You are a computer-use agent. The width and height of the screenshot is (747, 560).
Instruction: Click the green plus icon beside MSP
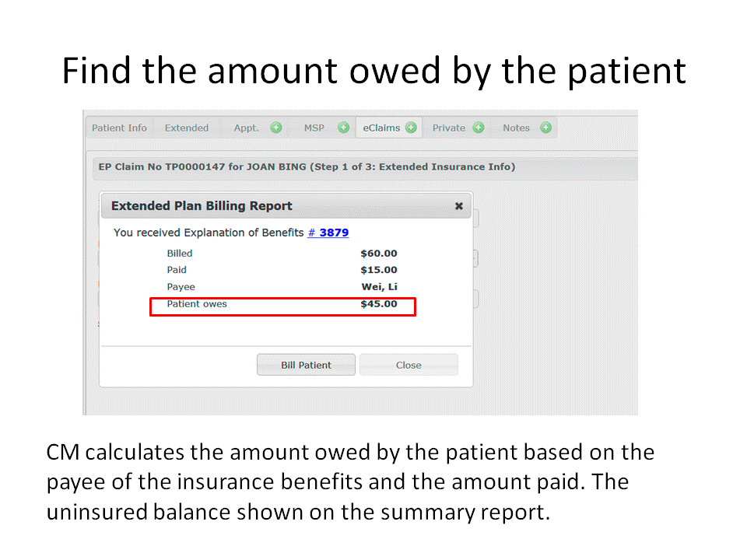click(x=343, y=128)
